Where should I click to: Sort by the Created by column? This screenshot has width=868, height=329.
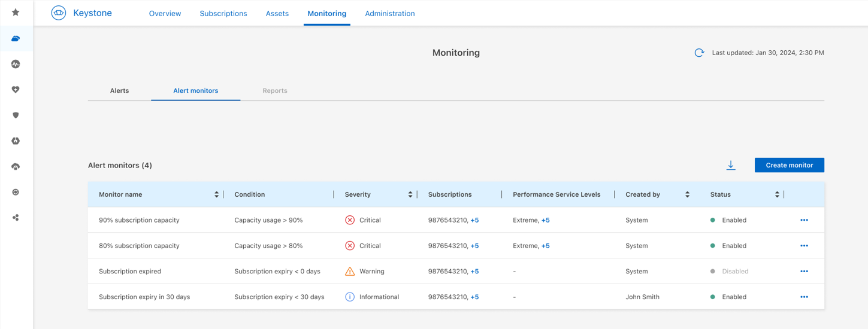[687, 194]
